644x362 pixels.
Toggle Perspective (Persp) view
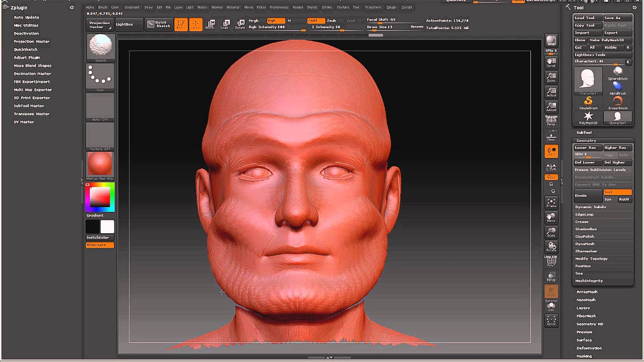(x=551, y=121)
